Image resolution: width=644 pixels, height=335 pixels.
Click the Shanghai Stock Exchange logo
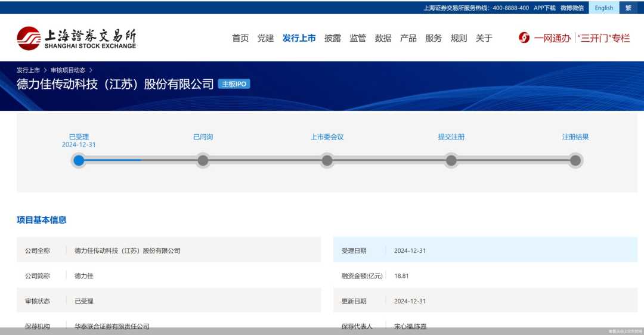76,38
